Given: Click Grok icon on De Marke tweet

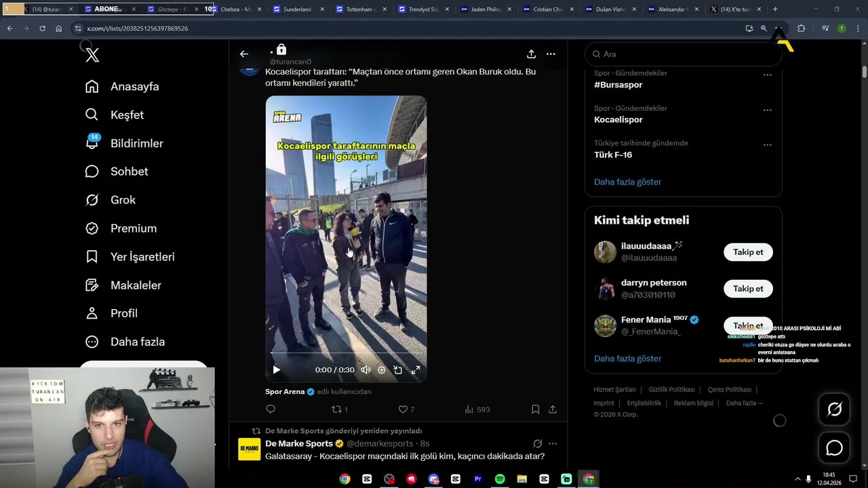Looking at the screenshot, I should tap(538, 443).
